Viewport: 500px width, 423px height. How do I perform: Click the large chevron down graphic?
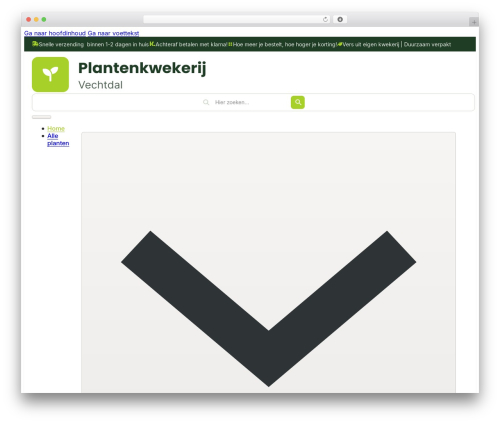269,308
